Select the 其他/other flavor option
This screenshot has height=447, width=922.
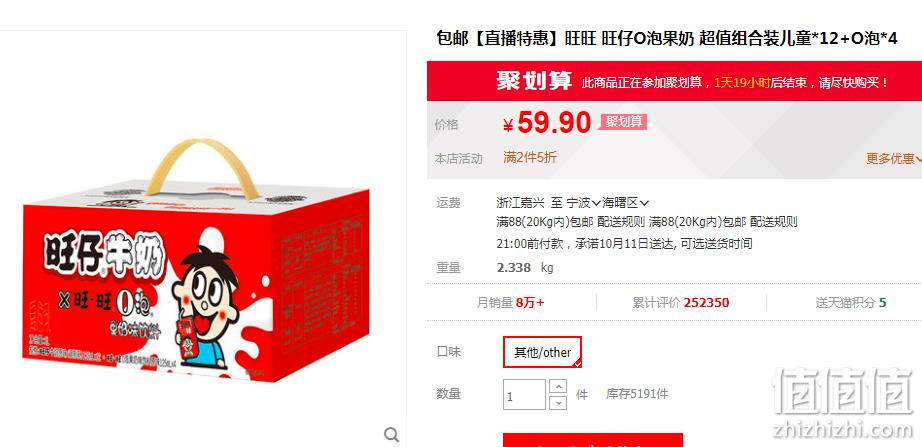(x=542, y=352)
